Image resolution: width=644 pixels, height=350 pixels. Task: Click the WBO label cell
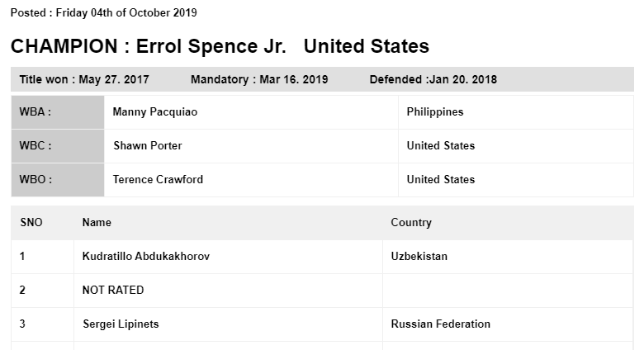tap(58, 179)
